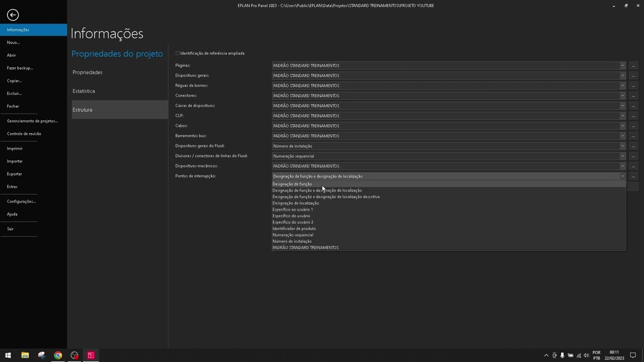The width and height of the screenshot is (644, 362).
Task: Expand the Dispositivos gerais dropdown
Action: [x=622, y=75]
